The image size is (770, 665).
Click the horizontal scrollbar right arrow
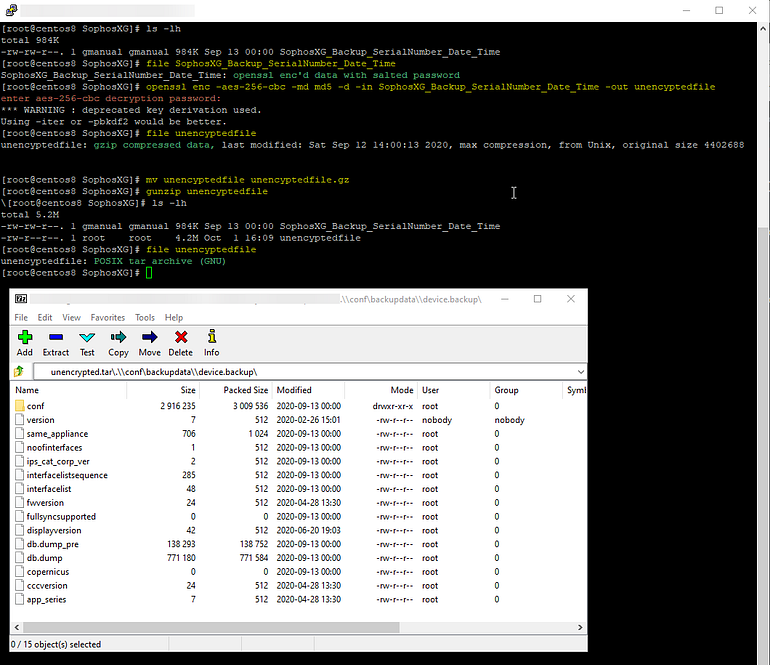pos(580,627)
